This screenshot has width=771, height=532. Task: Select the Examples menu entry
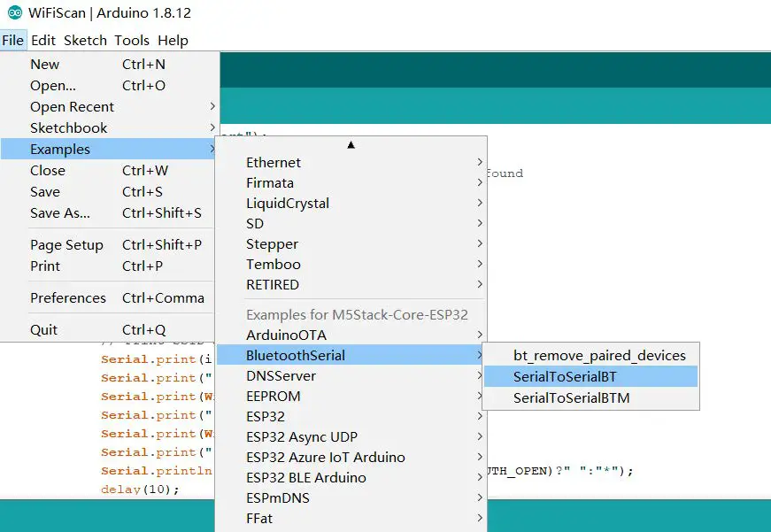click(108, 149)
